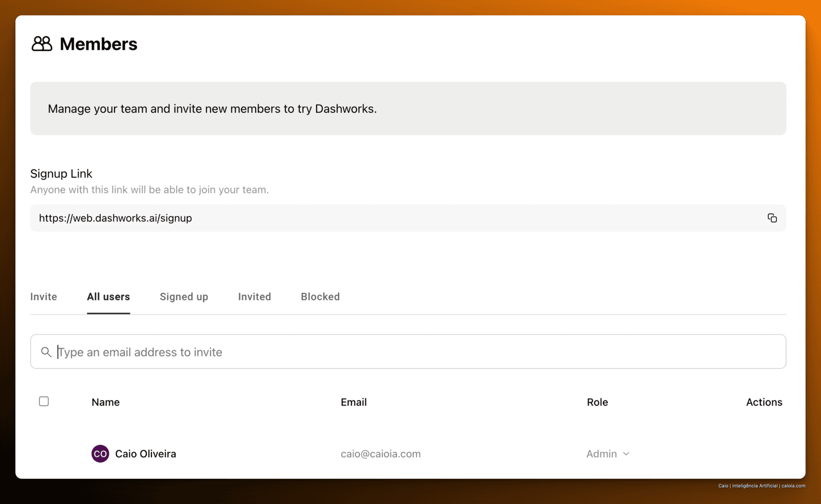The image size is (821, 504).
Task: Click the Email column header
Action: 354,402
